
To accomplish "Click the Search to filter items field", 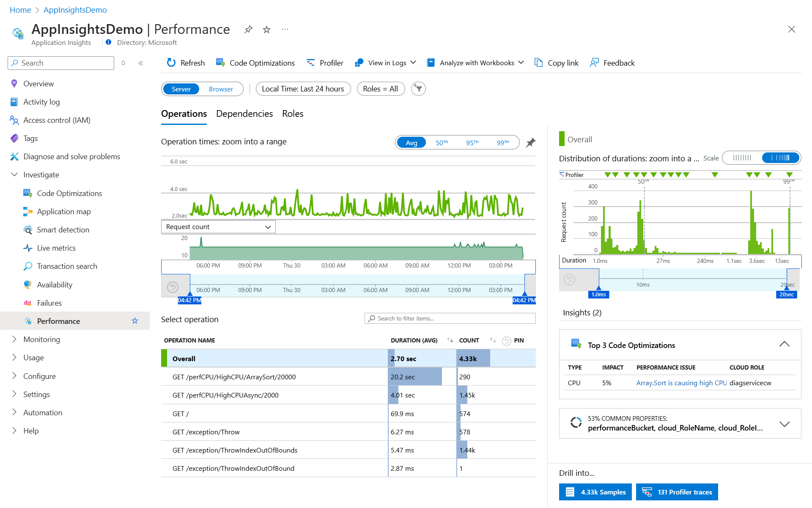I will 450,318.
